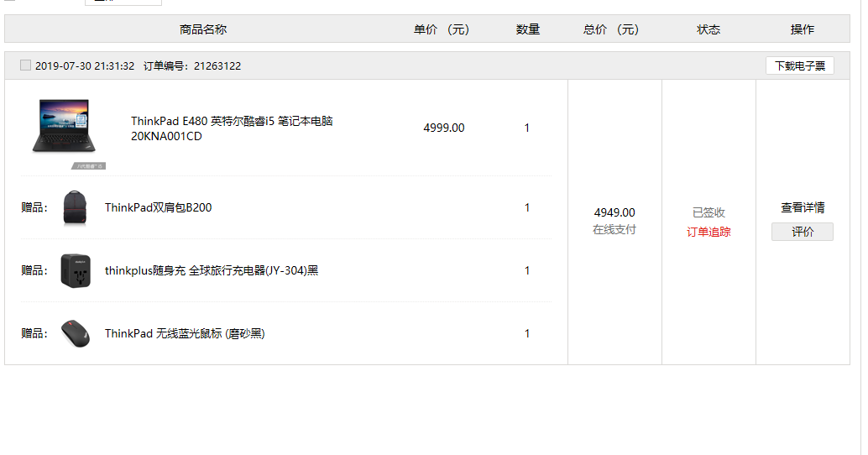868x455 pixels.
Task: Click the 单价（元） column header
Action: [442, 29]
